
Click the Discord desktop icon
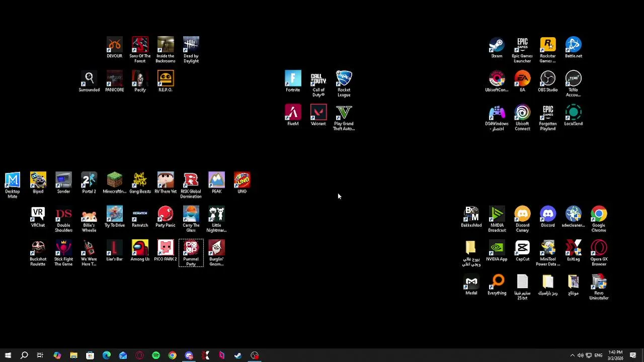pyautogui.click(x=548, y=217)
